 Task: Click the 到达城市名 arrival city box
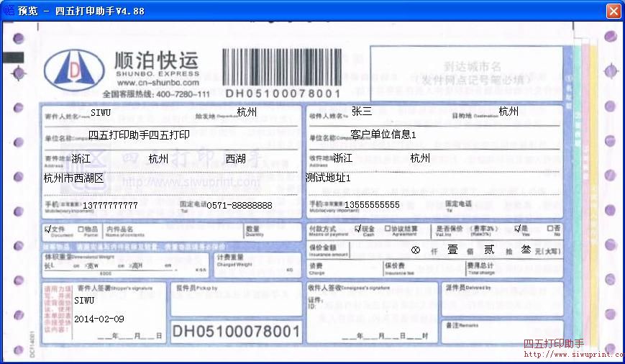(466, 73)
